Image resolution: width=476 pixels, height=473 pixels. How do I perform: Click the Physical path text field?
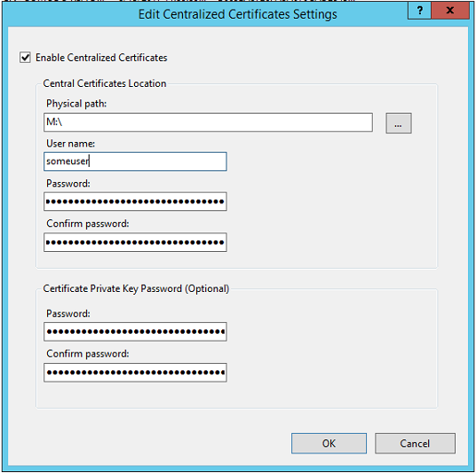coord(208,122)
